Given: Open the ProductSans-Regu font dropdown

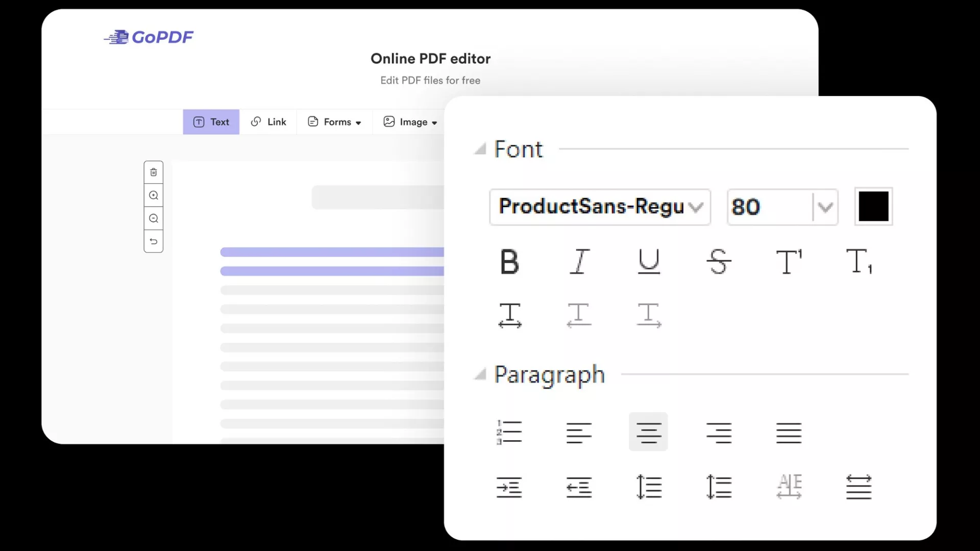Looking at the screenshot, I should 600,207.
